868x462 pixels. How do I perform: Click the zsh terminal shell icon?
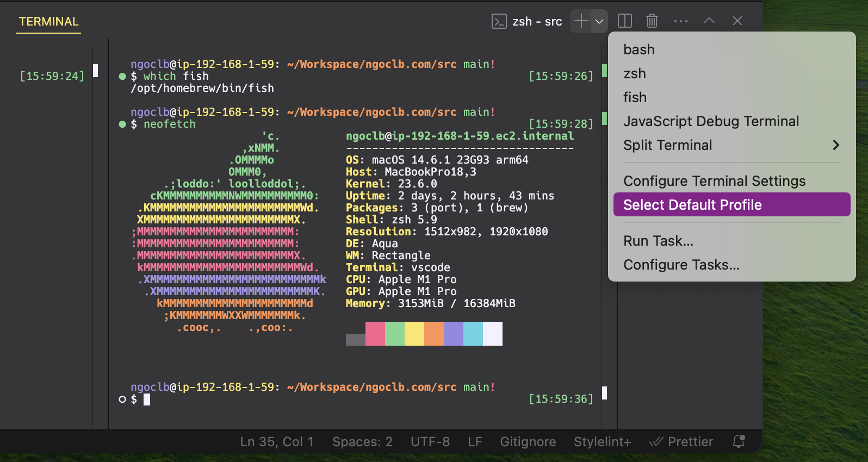[x=499, y=21]
